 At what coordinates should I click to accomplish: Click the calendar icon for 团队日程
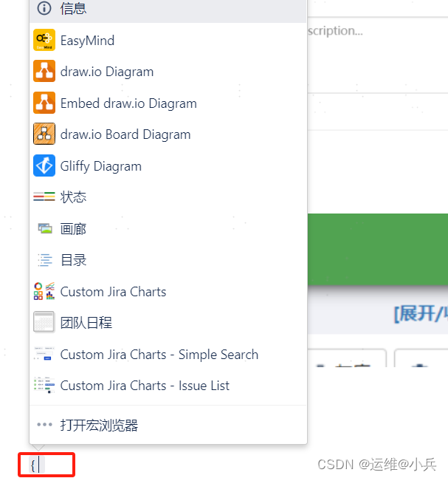[x=44, y=322]
